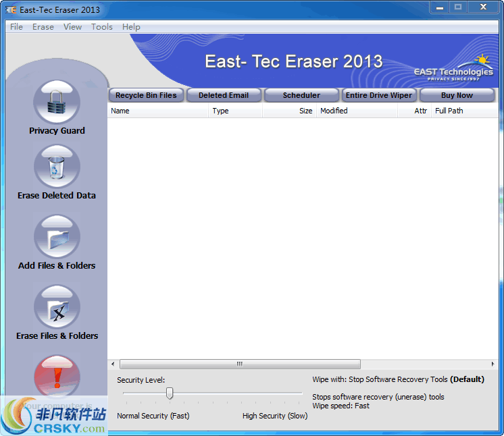Click the Privacy Guard label
The width and height of the screenshot is (504, 436).
pos(57,131)
